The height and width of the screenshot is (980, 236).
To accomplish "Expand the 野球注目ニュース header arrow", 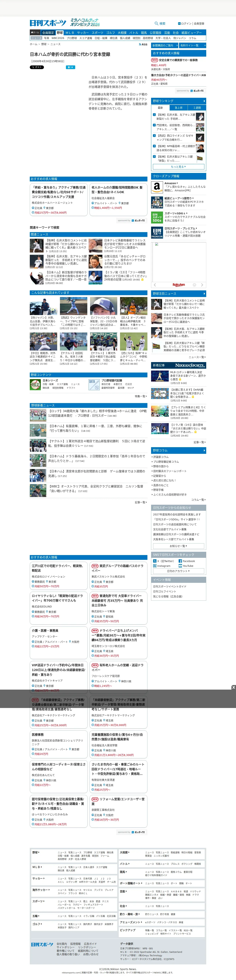I will click(204, 294).
